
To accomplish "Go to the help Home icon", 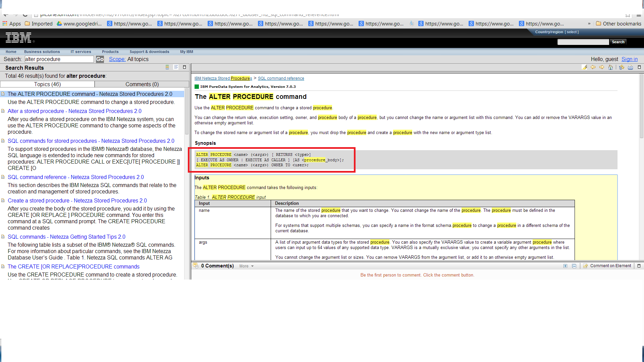I will coord(610,67).
